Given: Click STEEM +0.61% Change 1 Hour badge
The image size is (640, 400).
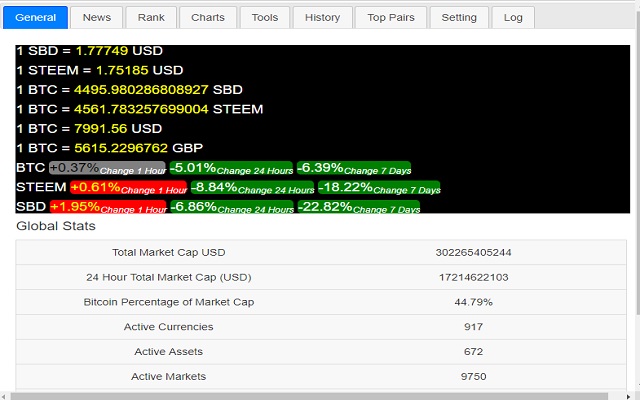Looking at the screenshot, I should coord(129,187).
